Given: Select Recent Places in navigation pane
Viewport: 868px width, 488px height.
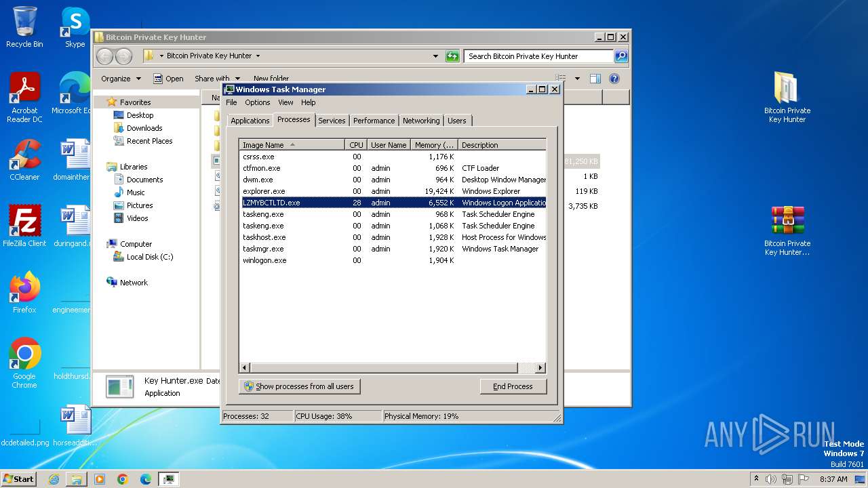Looking at the screenshot, I should (x=149, y=141).
